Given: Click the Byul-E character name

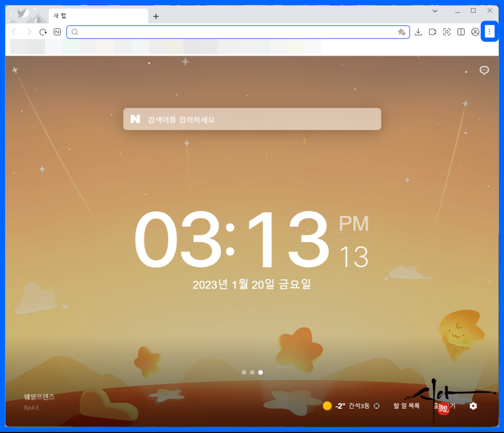Looking at the screenshot, I should point(32,408).
